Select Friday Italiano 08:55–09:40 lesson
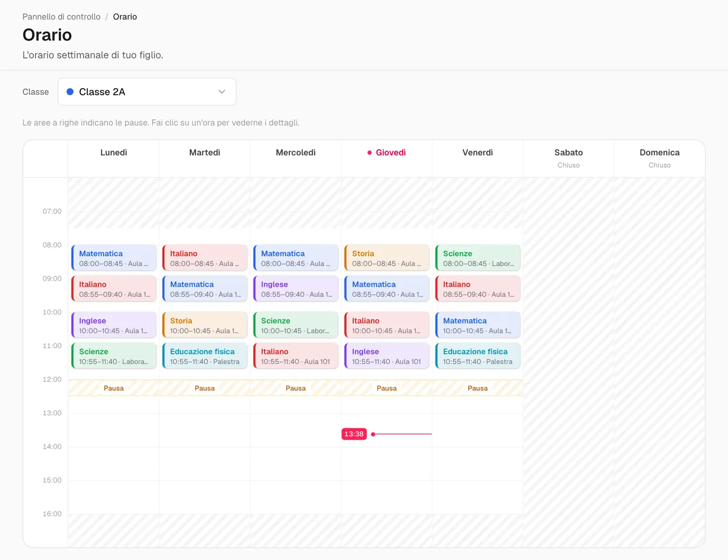728x560 pixels. [x=478, y=288]
